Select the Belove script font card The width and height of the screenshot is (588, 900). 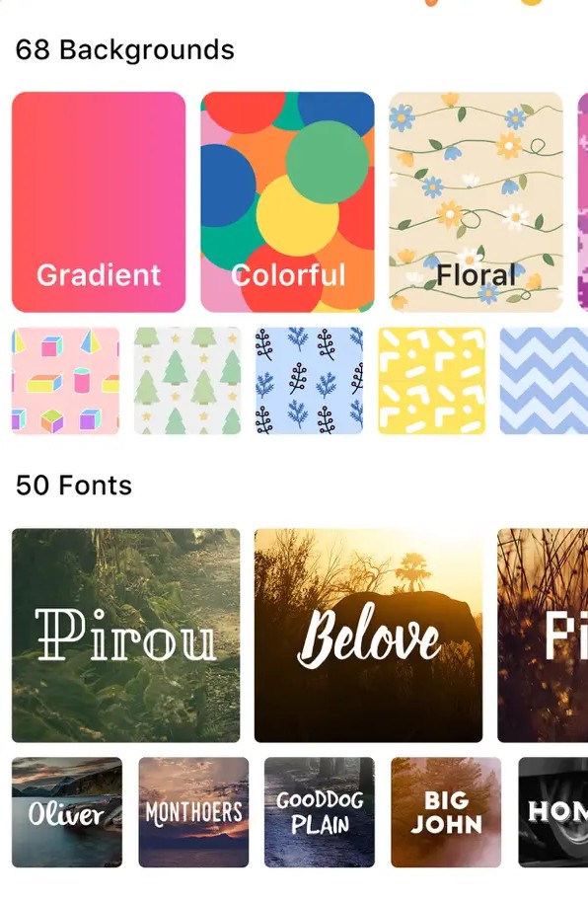(x=368, y=636)
